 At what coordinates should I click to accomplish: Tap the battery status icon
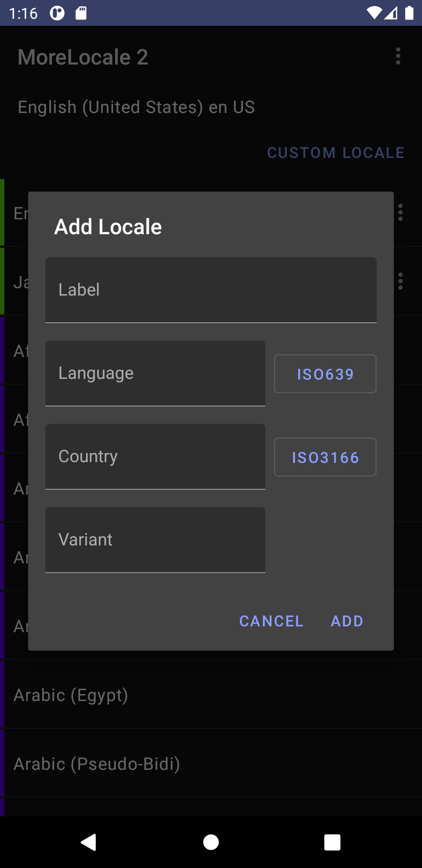click(x=409, y=13)
